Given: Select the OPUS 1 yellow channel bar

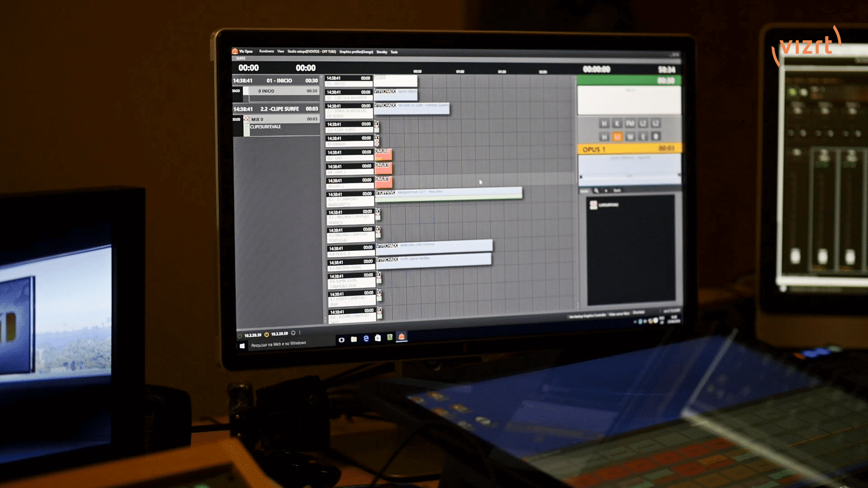Looking at the screenshot, I should pos(628,149).
